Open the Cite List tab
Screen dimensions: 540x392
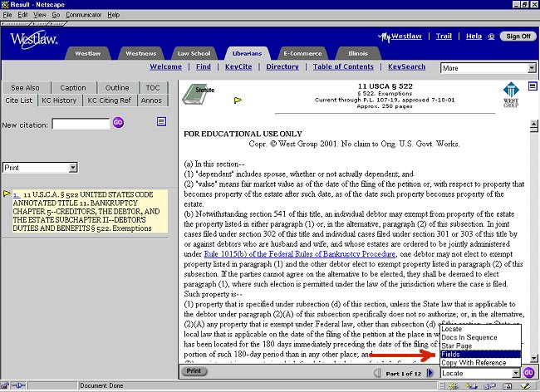[x=19, y=100]
